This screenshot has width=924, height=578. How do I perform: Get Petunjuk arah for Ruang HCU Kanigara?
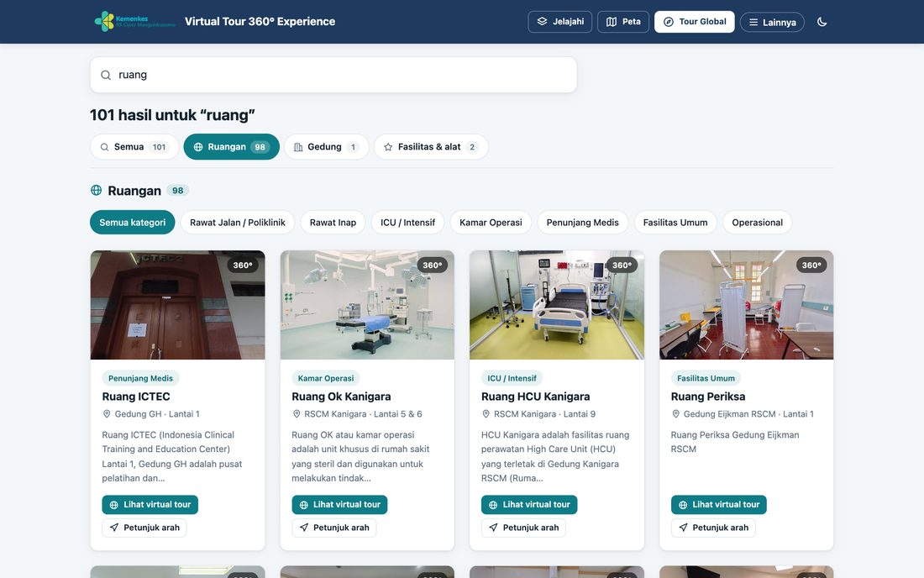523,528
